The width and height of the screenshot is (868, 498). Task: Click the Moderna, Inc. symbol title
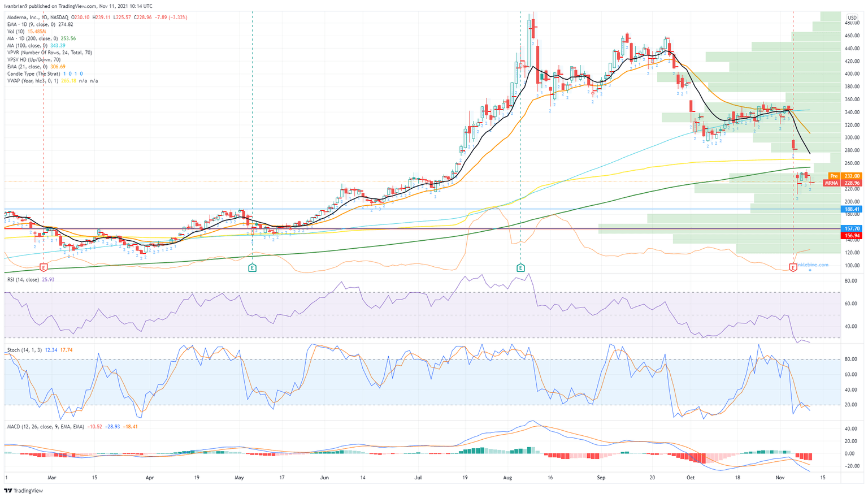(x=37, y=18)
